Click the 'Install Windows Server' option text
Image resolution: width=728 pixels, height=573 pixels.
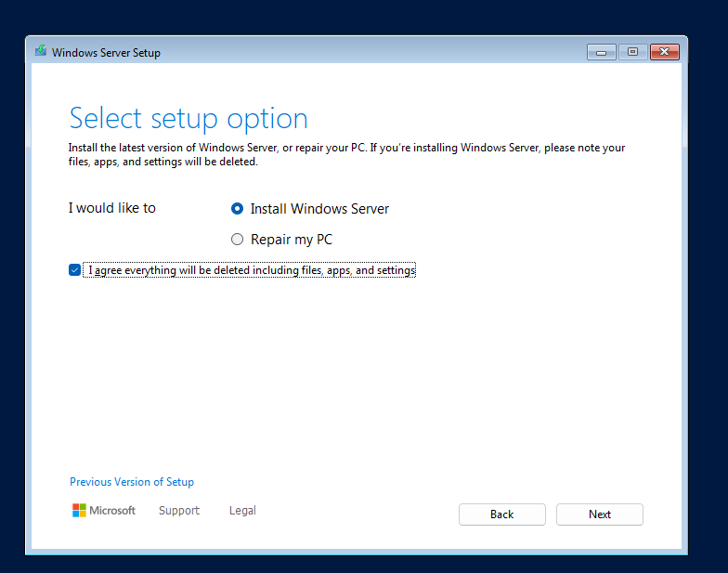point(319,209)
